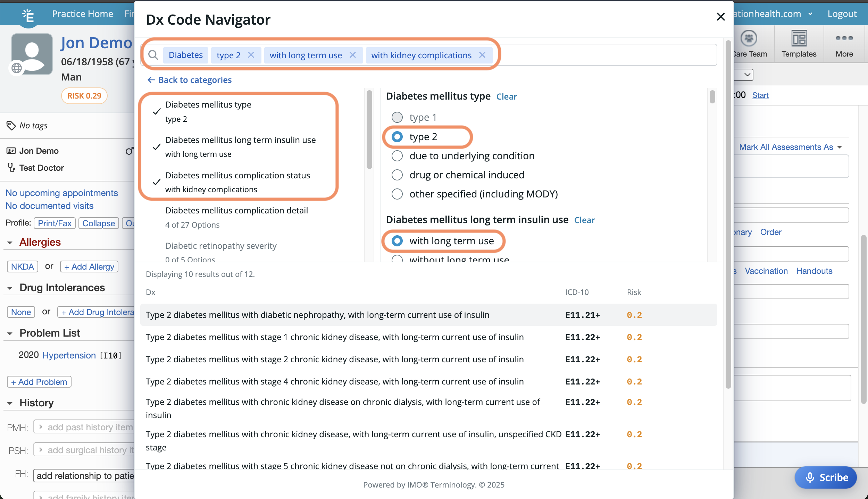The width and height of the screenshot is (868, 499).
Task: Select 'due to underlying condition' radio
Action: [x=397, y=156]
